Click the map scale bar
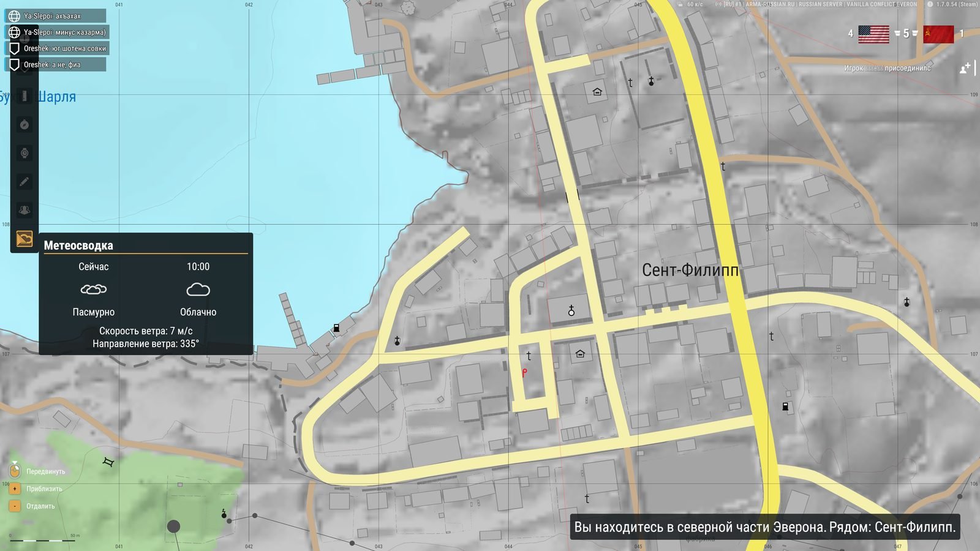 [x=44, y=540]
